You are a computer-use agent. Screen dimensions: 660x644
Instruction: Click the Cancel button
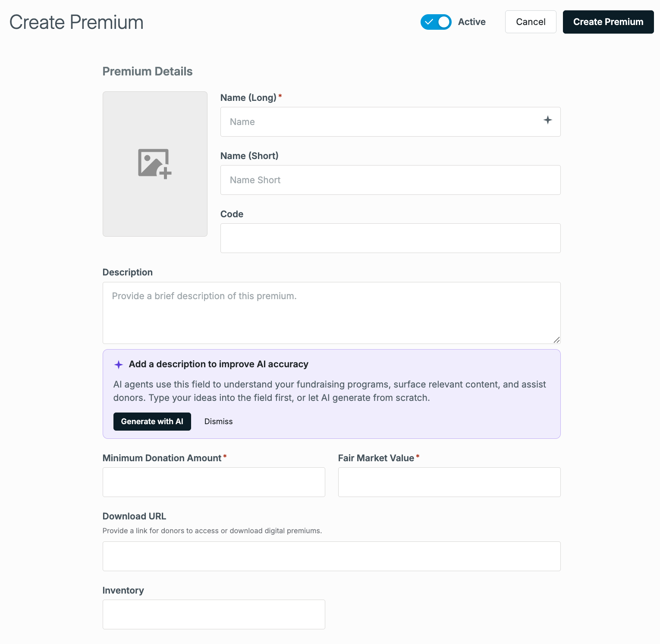click(x=531, y=22)
